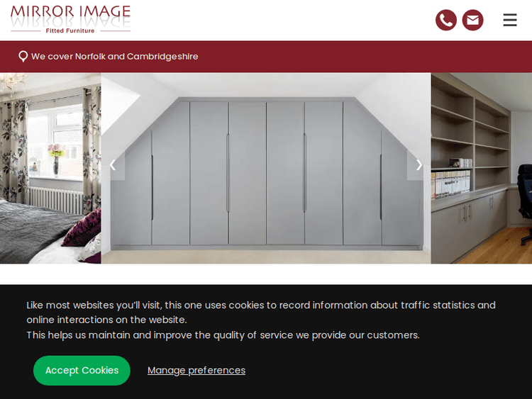The height and width of the screenshot is (399, 532).
Task: Click the Mirror Image Fitted Furniture logo
Action: (70, 19)
